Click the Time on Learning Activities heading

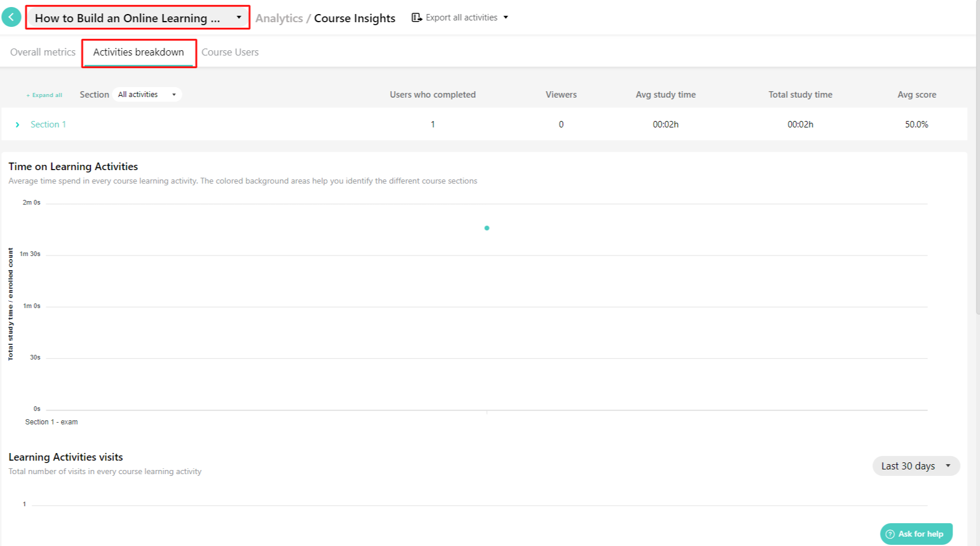(73, 167)
